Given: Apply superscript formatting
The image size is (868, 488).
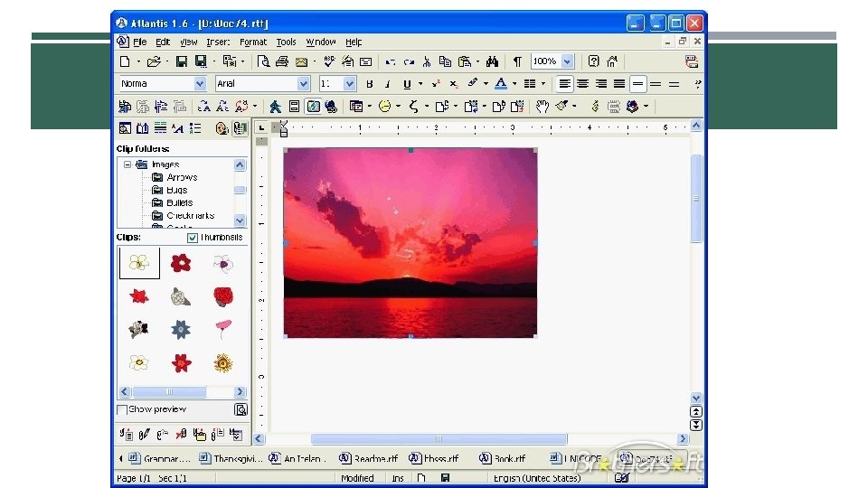Looking at the screenshot, I should 436,84.
